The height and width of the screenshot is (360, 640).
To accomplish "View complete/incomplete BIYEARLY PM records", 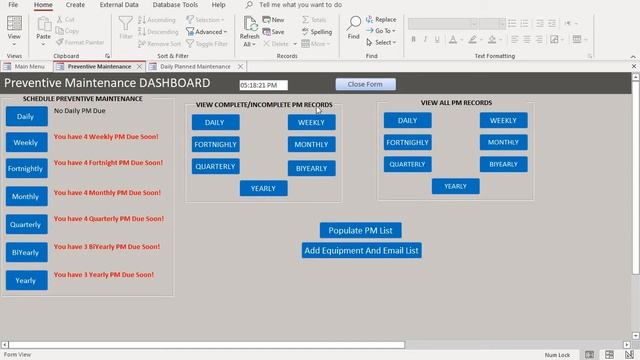I will (311, 168).
